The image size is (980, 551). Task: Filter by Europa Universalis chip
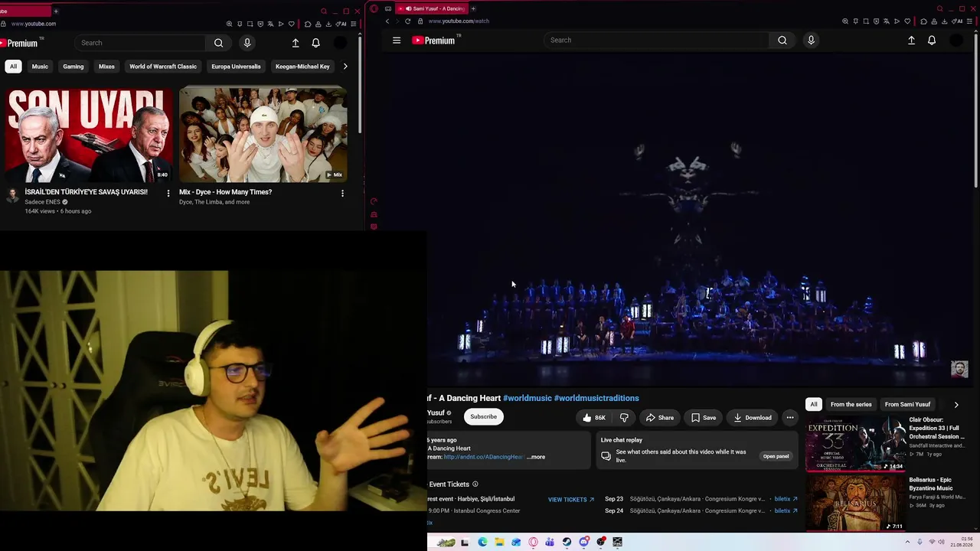coord(236,67)
